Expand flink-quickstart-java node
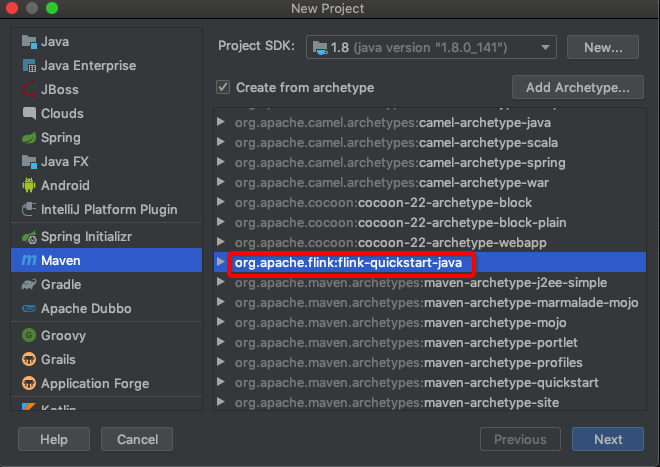This screenshot has height=467, width=660. [x=221, y=262]
